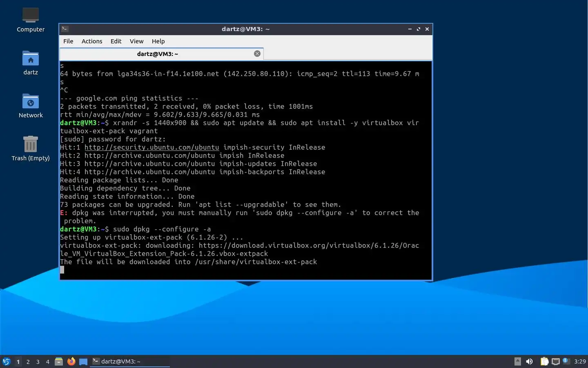Click the 3:29 clock in the panel
The image size is (588, 368).
coord(580,361)
